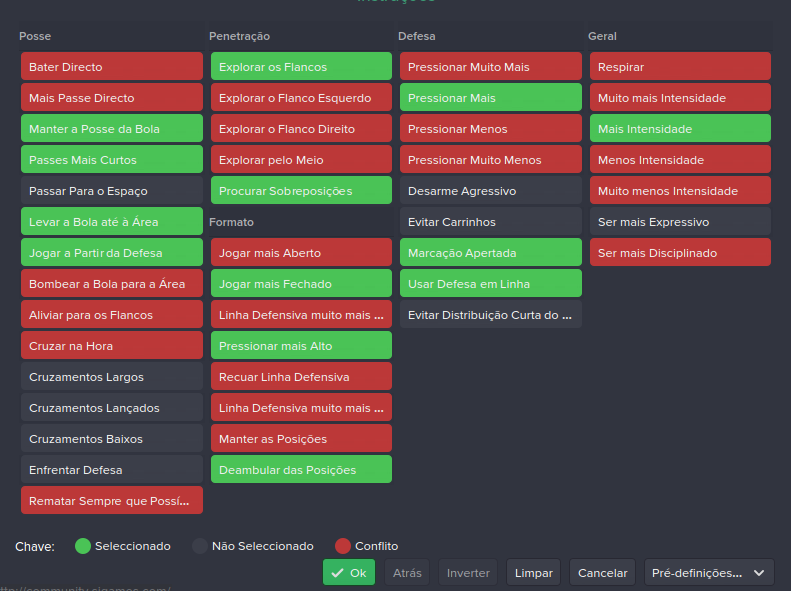Toggle Marcação Apertada
791x591 pixels.
pyautogui.click(x=491, y=253)
